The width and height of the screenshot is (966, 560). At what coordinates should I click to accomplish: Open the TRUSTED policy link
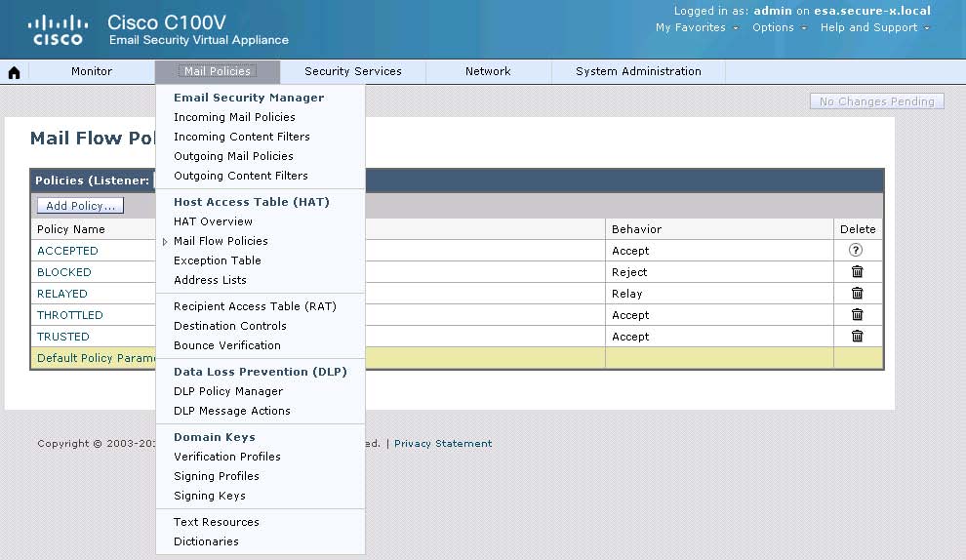pos(63,337)
